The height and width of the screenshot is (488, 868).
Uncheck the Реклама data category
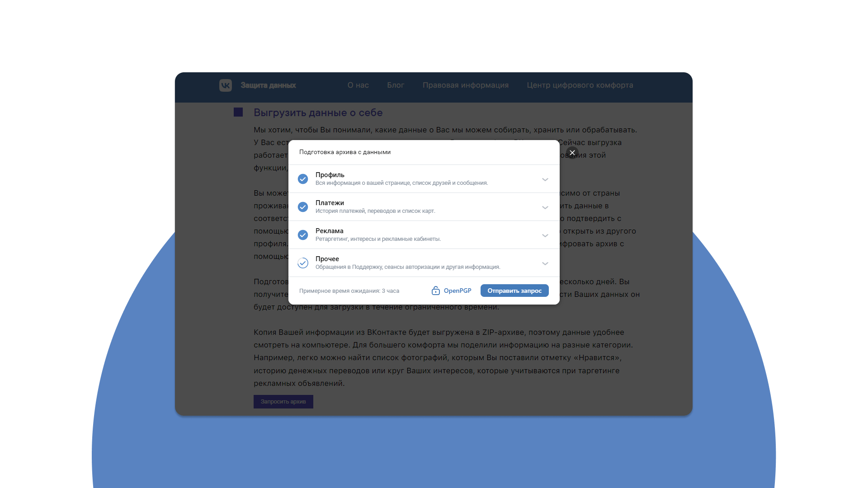click(303, 235)
